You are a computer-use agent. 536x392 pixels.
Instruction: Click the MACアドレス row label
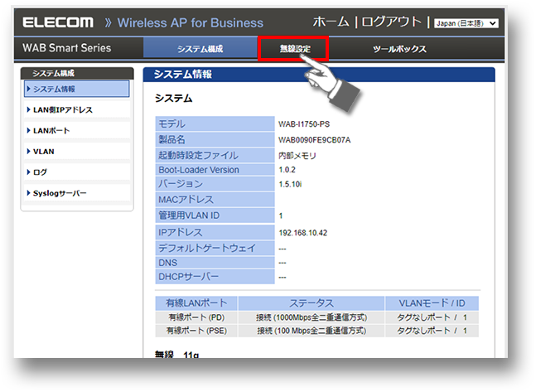[x=215, y=200]
